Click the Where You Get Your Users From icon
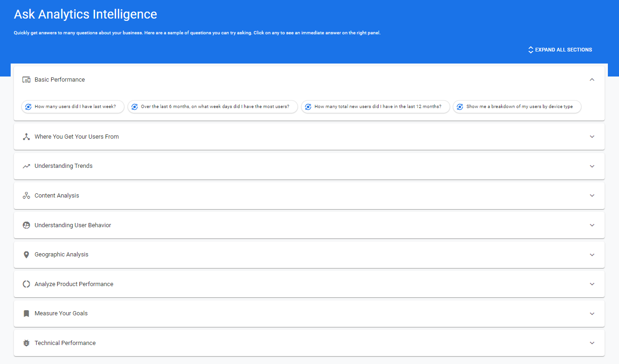Screen dimensions: 619x364 coord(26,137)
